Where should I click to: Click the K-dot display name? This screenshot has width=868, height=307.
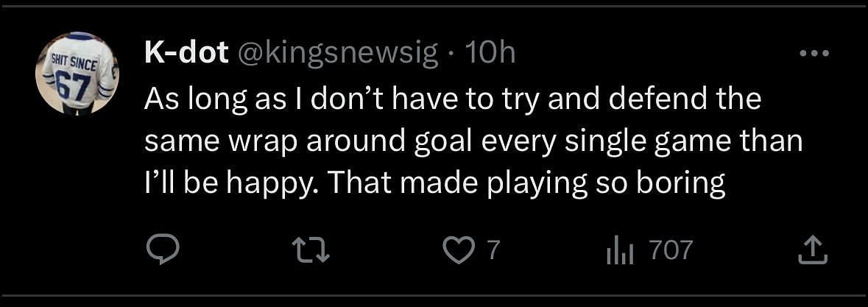pyautogui.click(x=186, y=54)
